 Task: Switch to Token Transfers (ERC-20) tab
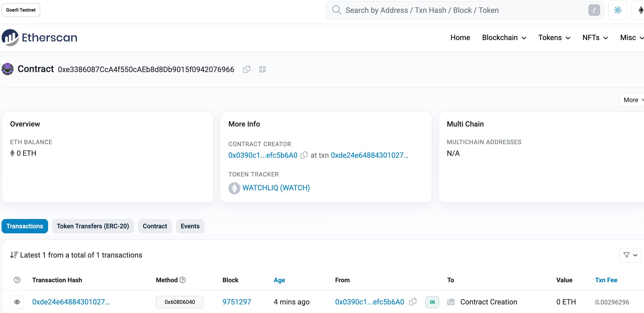(93, 226)
